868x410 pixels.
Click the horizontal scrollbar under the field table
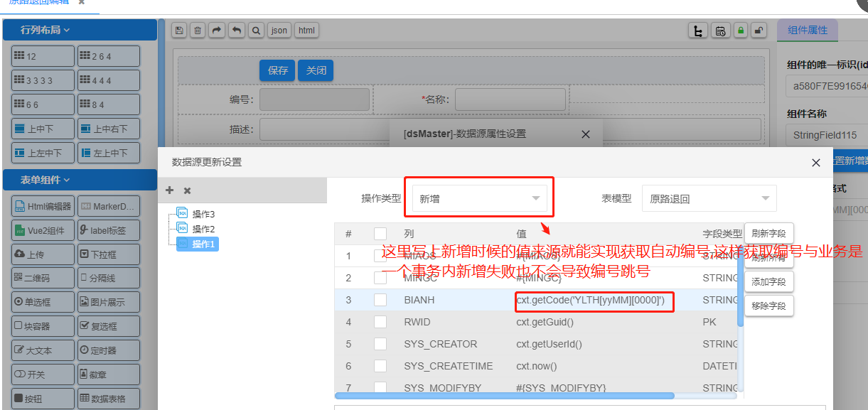pyautogui.click(x=505, y=396)
